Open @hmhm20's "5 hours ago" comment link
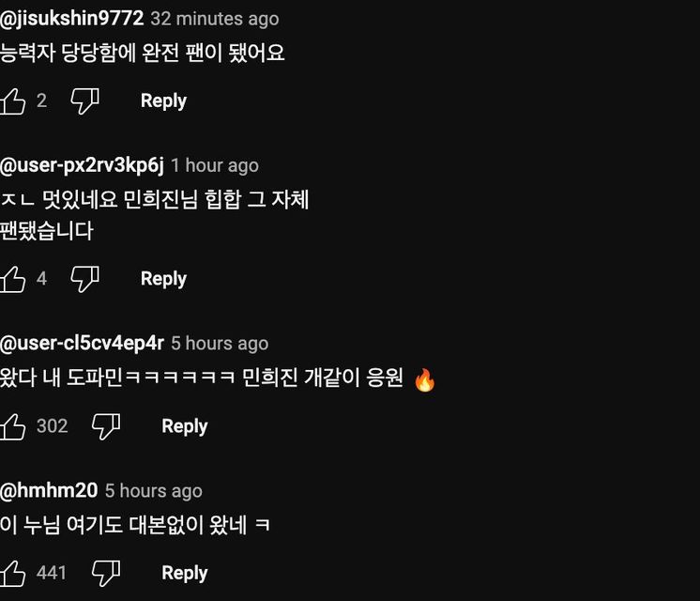 pos(153,491)
